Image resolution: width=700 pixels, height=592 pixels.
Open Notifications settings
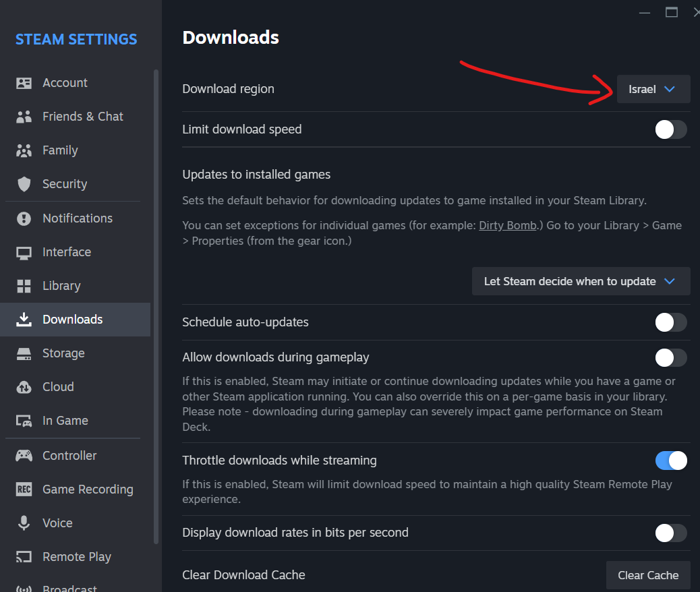click(75, 218)
